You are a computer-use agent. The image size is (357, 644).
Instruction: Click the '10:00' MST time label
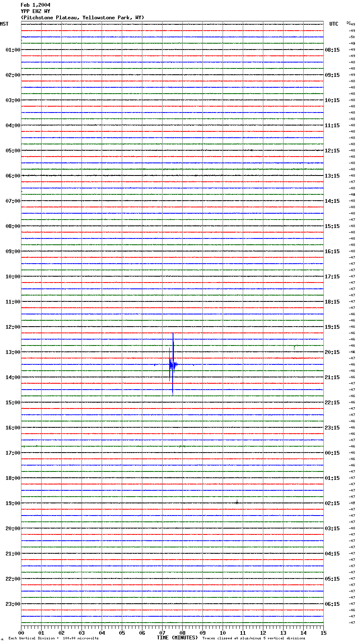13,277
